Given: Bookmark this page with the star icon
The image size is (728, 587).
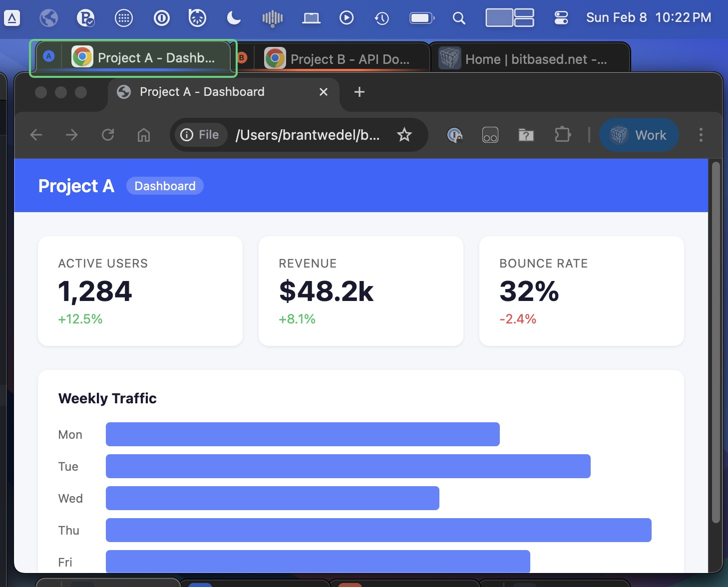Looking at the screenshot, I should click(404, 135).
